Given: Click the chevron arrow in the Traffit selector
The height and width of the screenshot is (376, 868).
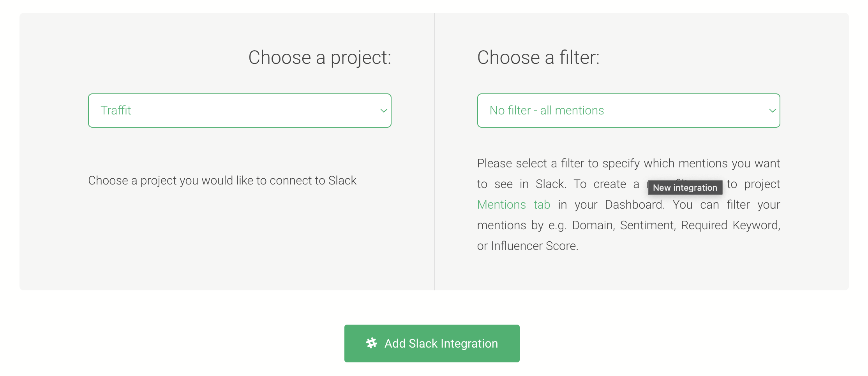Looking at the screenshot, I should click(383, 111).
